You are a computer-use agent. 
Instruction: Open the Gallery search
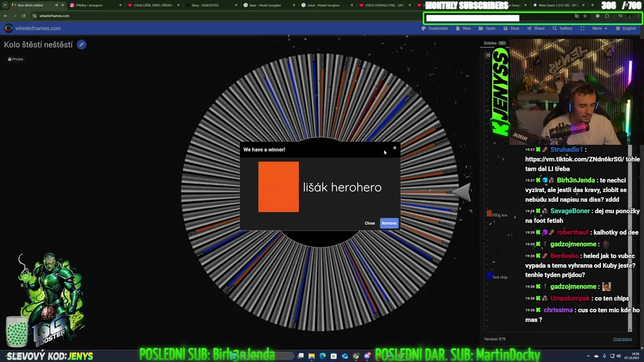(x=562, y=28)
